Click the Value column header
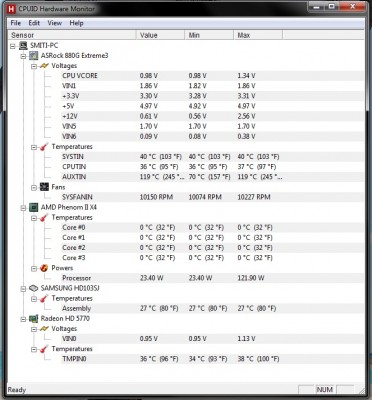 [160, 35]
